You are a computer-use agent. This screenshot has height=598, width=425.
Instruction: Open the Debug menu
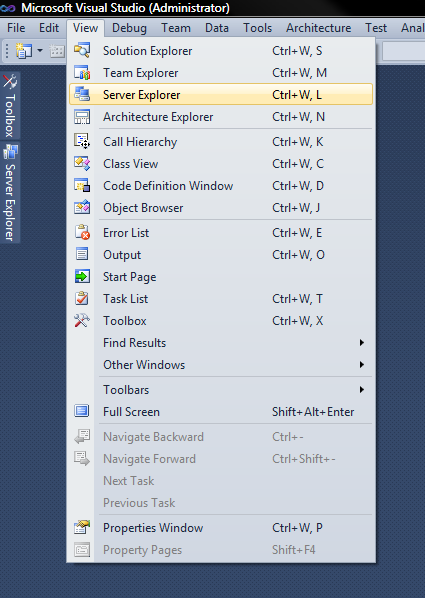click(x=129, y=28)
